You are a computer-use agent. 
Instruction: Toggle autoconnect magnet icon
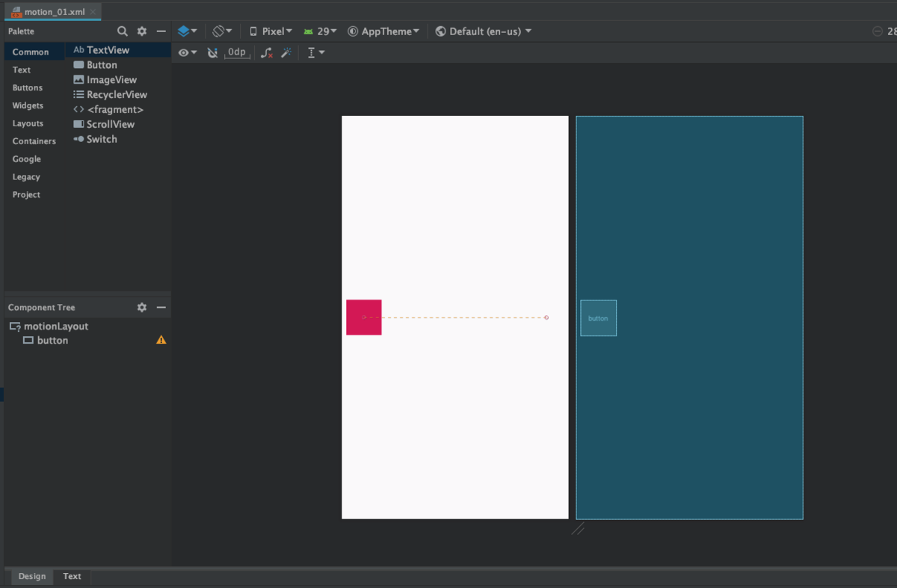point(212,52)
